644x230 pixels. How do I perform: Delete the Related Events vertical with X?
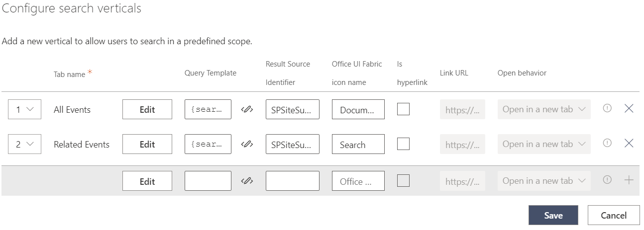tap(629, 143)
